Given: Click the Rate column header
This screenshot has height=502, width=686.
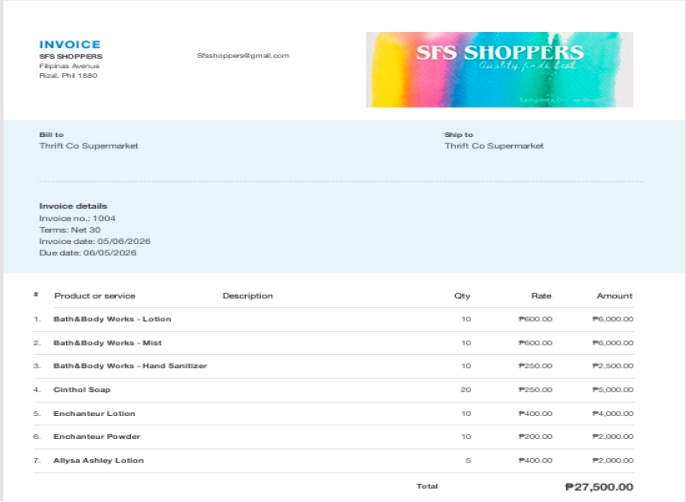Looking at the screenshot, I should (541, 296).
